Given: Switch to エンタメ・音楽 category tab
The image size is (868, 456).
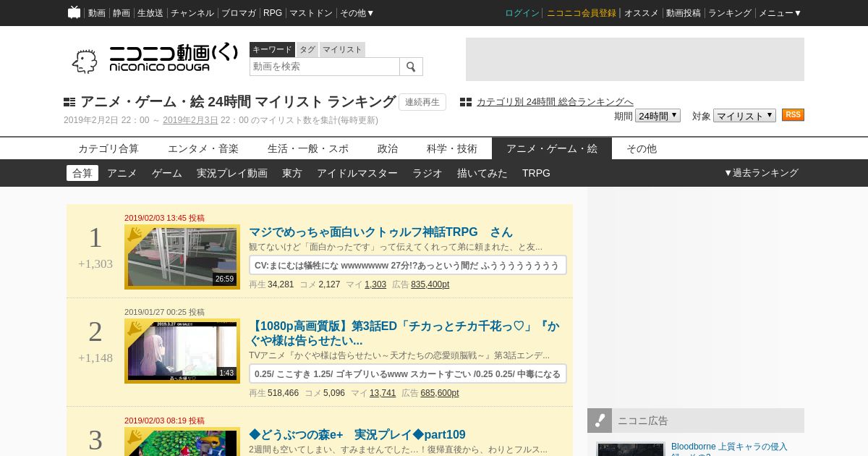Looking at the screenshot, I should pos(203,148).
